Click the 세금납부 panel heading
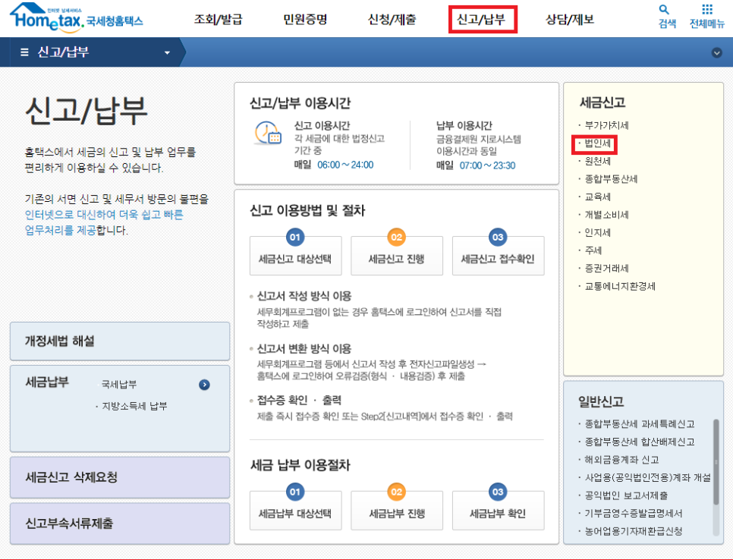This screenshot has height=560, width=733. [47, 382]
